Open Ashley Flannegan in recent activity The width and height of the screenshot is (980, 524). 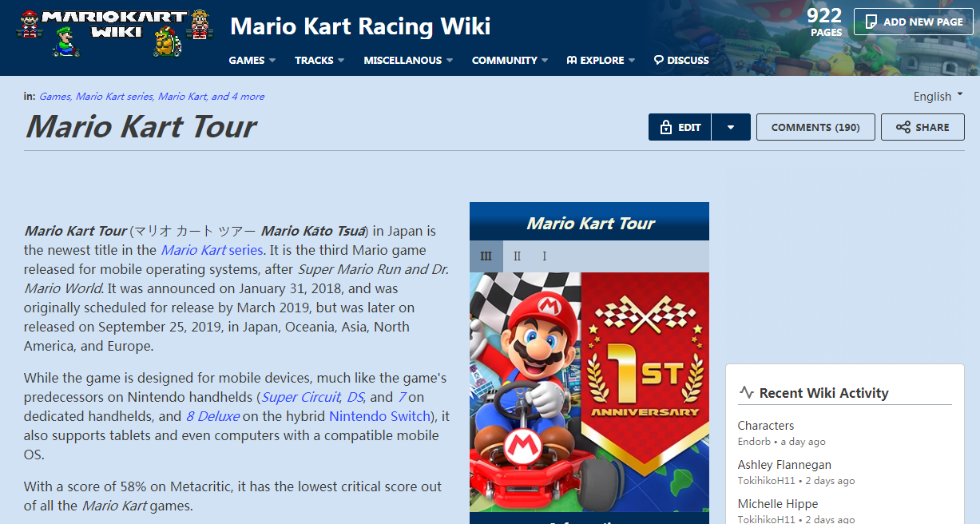784,465
